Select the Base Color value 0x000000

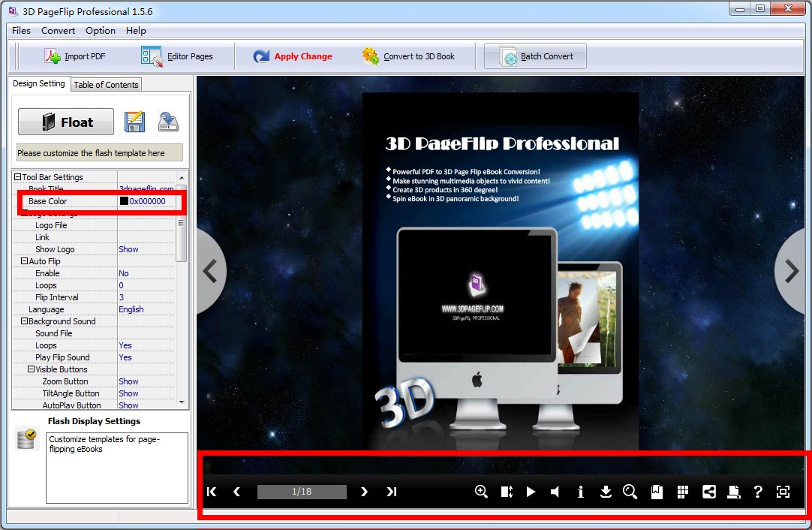point(148,201)
